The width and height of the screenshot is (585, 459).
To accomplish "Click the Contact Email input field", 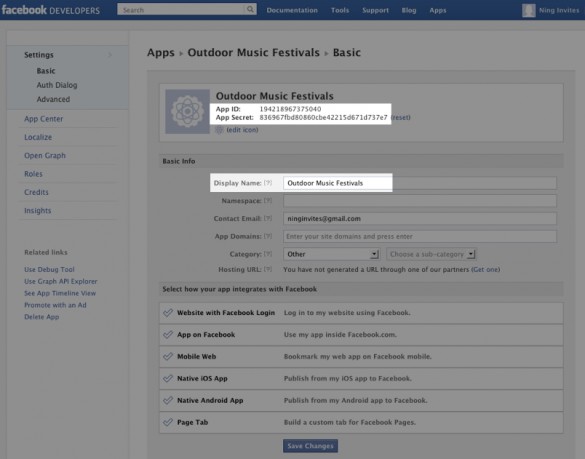I will click(420, 219).
